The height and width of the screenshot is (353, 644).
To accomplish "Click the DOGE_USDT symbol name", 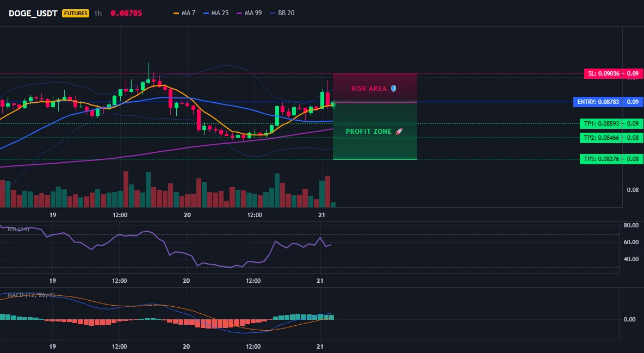I will point(33,13).
